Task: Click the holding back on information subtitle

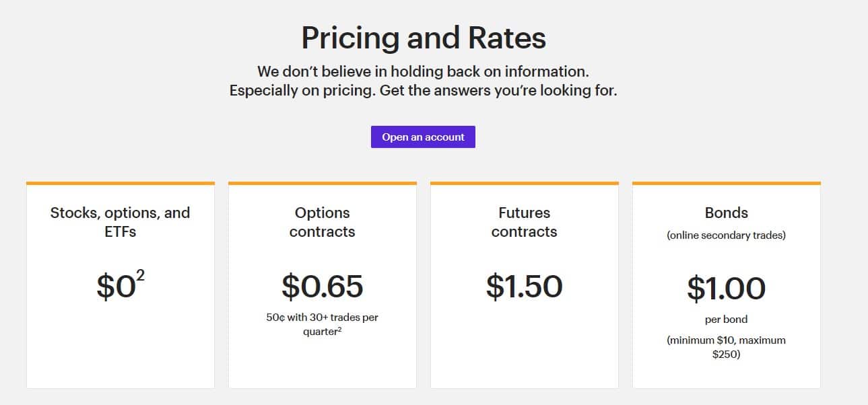Action: pyautogui.click(x=423, y=71)
